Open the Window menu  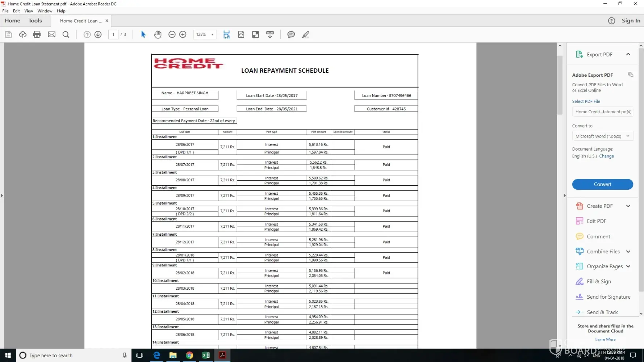pyautogui.click(x=45, y=11)
